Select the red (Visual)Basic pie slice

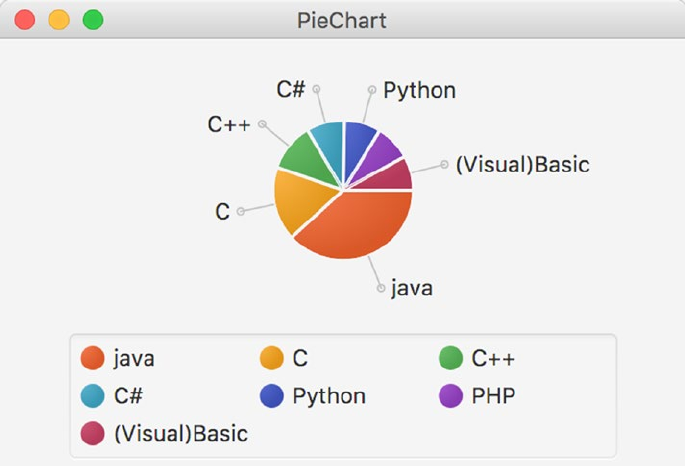pos(394,176)
